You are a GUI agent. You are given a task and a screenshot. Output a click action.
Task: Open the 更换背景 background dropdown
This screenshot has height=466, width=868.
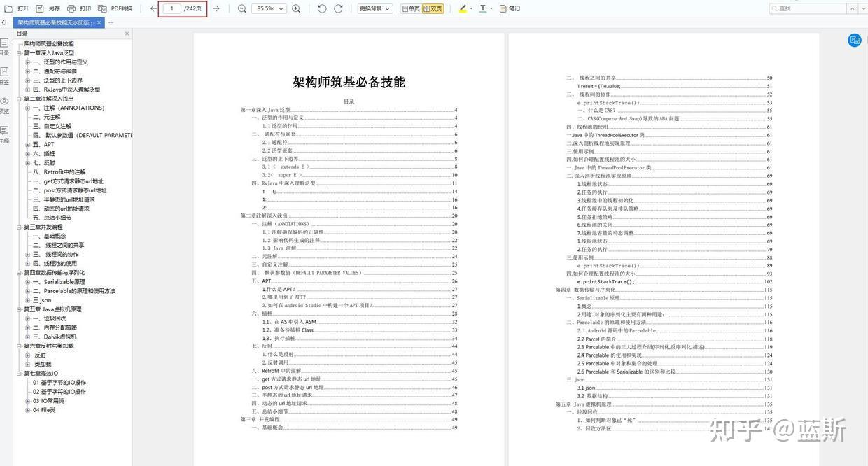click(374, 8)
